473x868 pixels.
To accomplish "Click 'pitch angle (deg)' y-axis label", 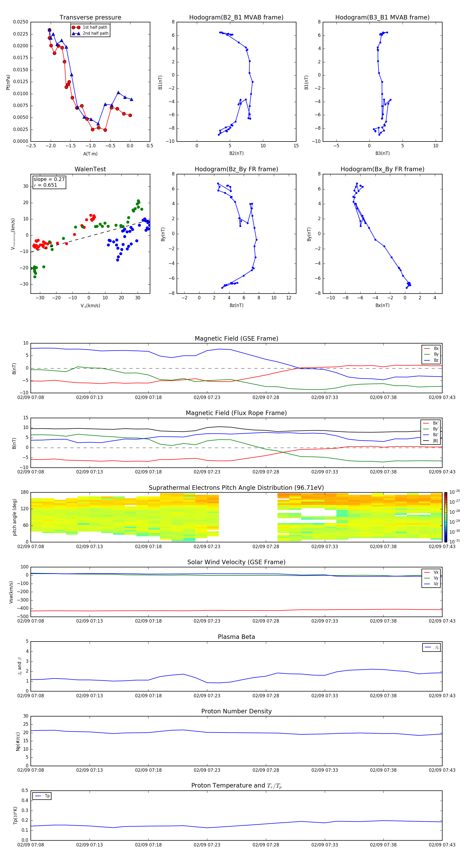I will [x=14, y=517].
